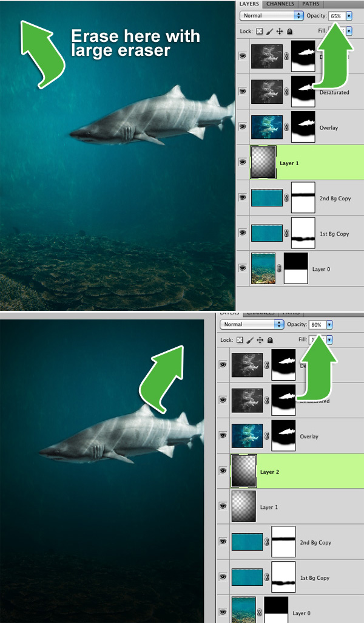Hide highlighted Layer 1 via its eye icon
This screenshot has width=364, height=623.
(243, 163)
